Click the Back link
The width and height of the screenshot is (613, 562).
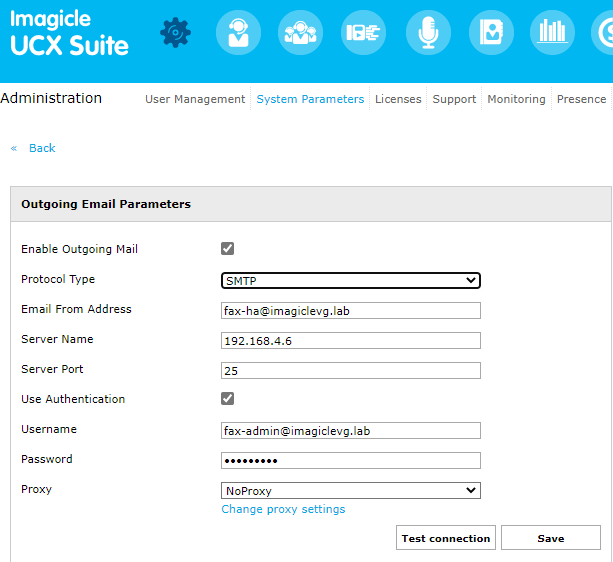[41, 148]
